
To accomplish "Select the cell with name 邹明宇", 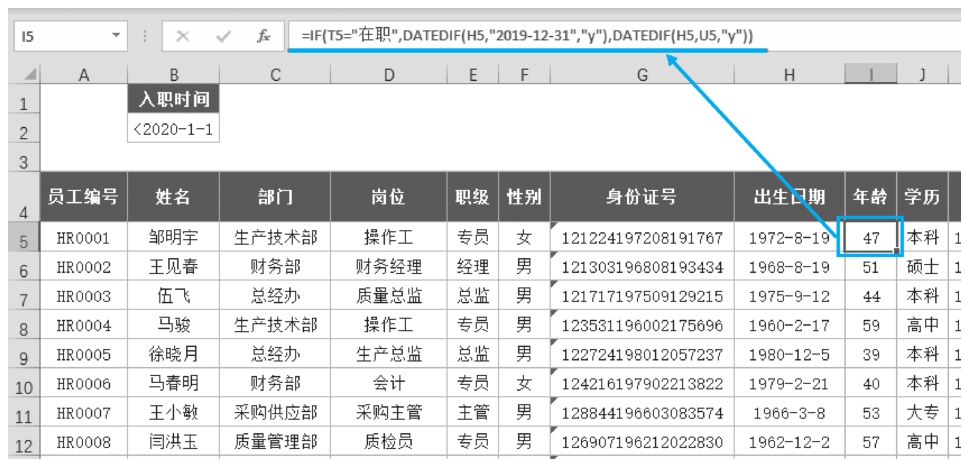I will (x=173, y=239).
